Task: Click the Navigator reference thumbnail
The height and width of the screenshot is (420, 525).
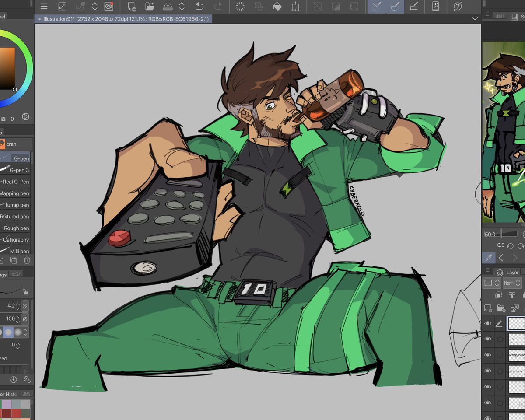Action: coord(504,132)
